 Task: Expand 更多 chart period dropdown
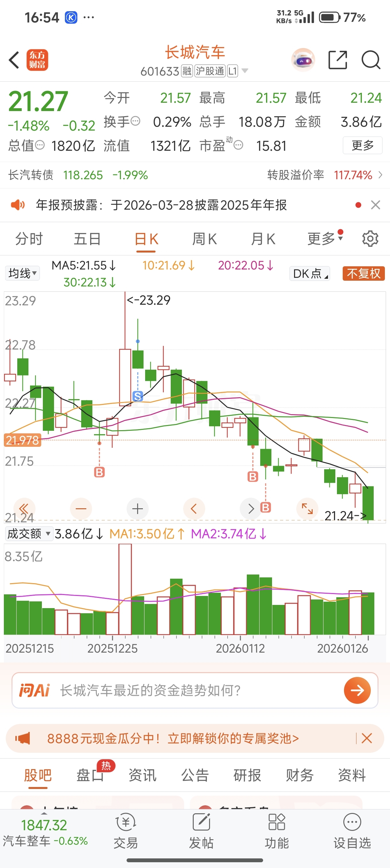point(325,238)
